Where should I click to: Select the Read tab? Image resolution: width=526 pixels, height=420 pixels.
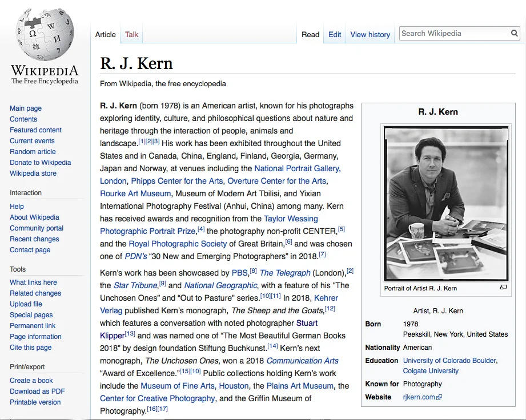coord(310,35)
